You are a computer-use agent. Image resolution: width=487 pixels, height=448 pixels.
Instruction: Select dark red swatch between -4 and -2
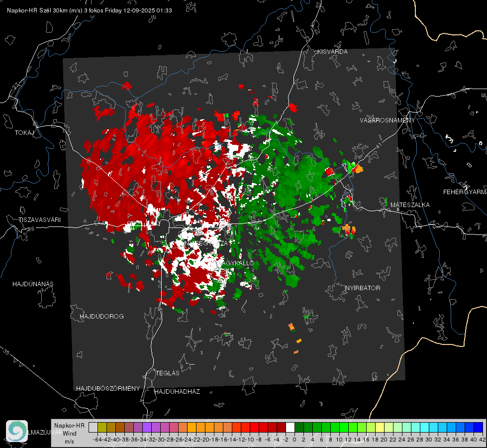click(281, 427)
